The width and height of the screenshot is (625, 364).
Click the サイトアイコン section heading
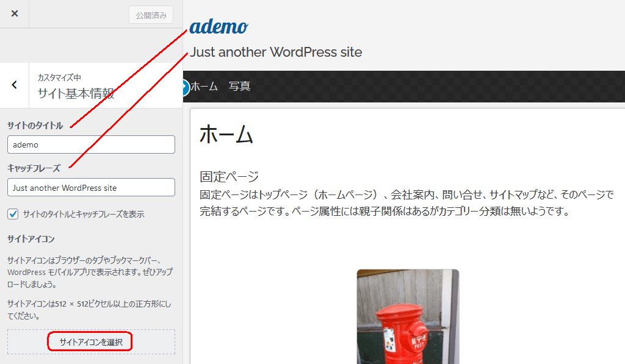click(31, 239)
